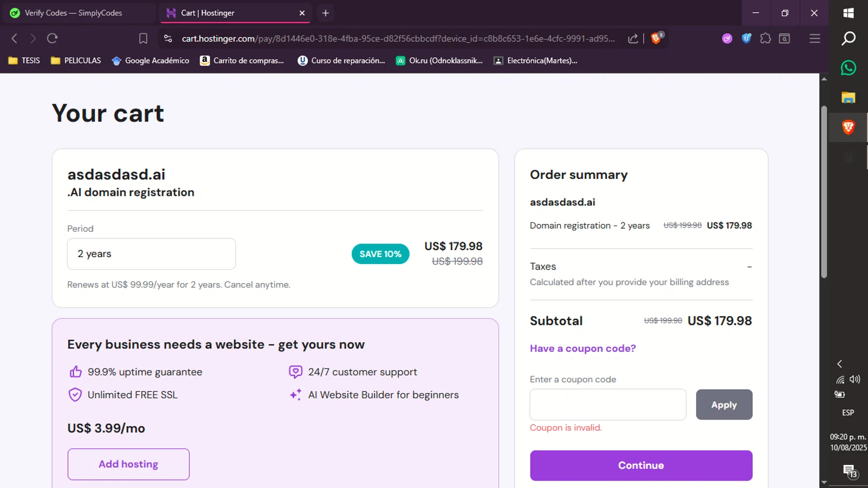Viewport: 868px width, 488px height.
Task: Click the ESP language indicator
Action: [848, 413]
